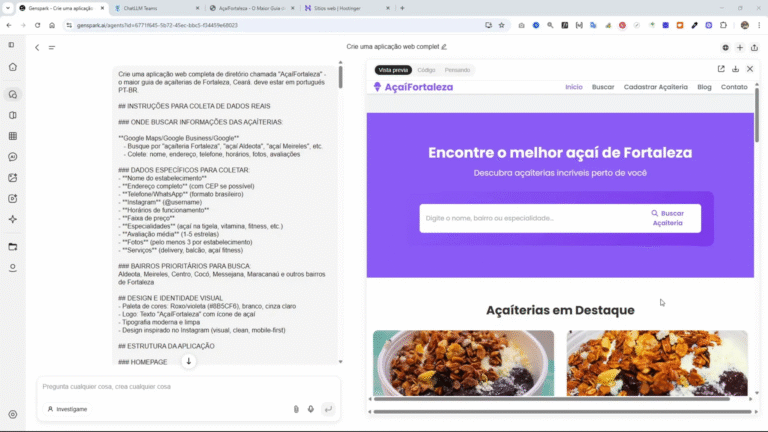The width and height of the screenshot is (768, 432).
Task: Open the Genspark home icon in the sidebar
Action: 13,67
